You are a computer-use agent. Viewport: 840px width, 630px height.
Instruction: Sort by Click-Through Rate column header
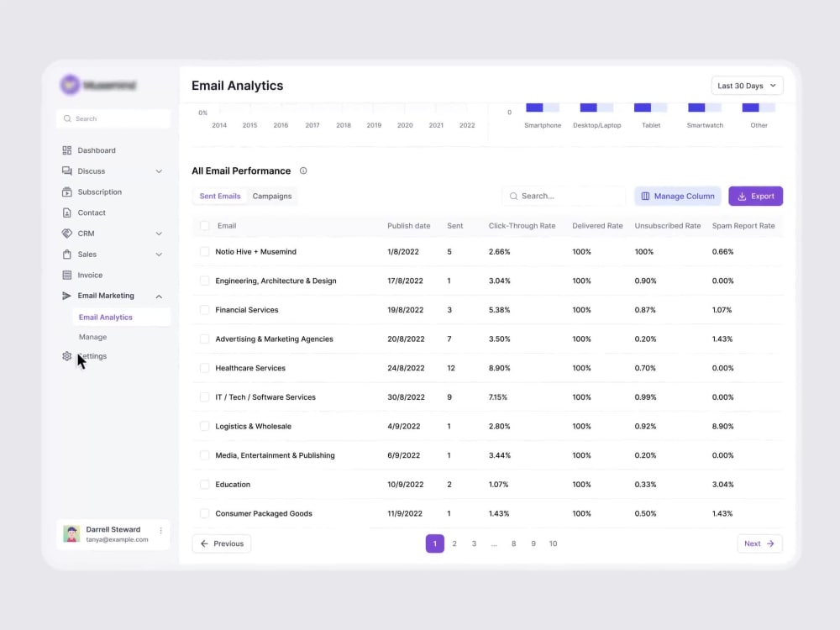coord(522,226)
